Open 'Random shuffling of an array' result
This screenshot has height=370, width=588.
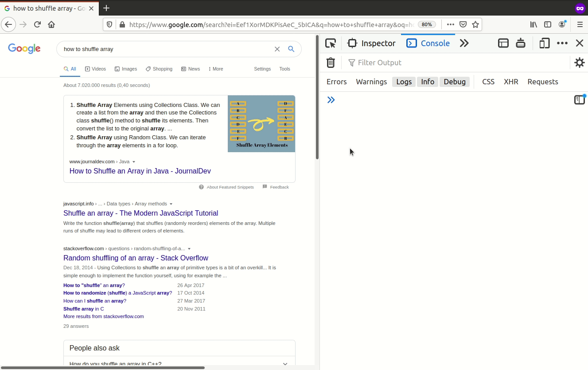(x=136, y=258)
